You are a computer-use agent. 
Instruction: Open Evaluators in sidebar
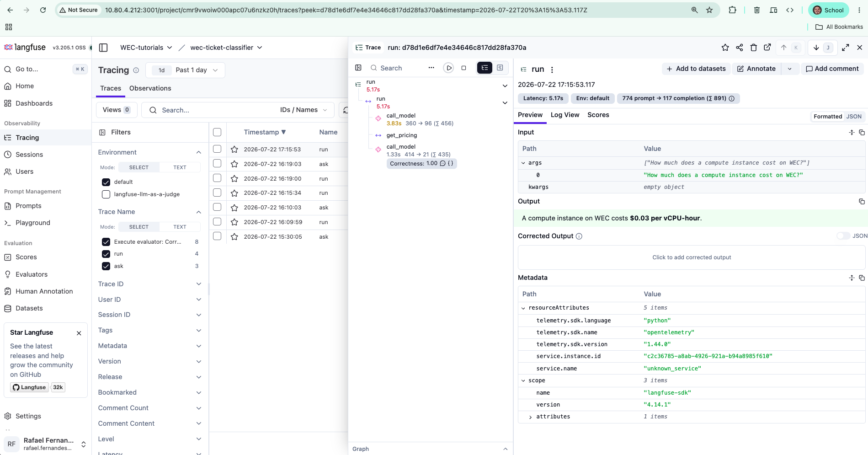(x=32, y=274)
